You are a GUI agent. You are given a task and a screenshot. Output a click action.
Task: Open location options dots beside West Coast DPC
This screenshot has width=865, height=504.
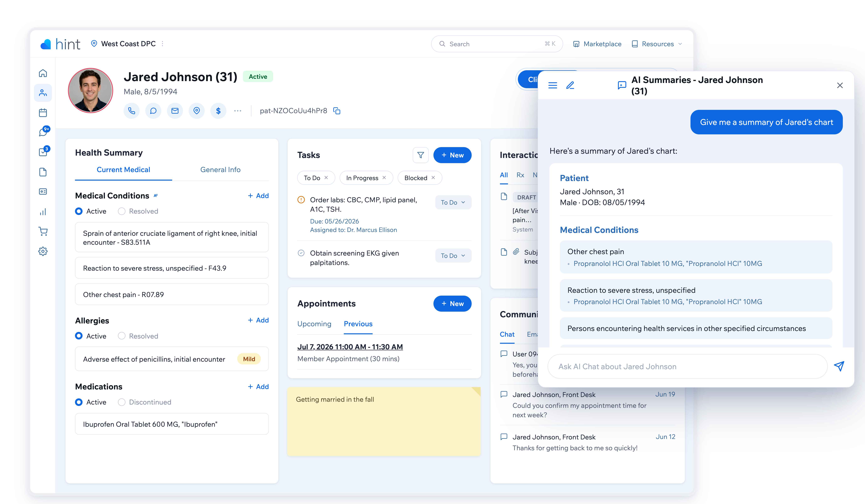point(162,44)
